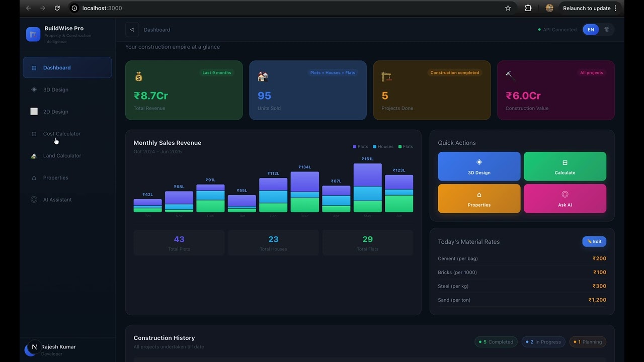Click the Properties quick action button
This screenshot has height=362, width=644.
click(479, 199)
